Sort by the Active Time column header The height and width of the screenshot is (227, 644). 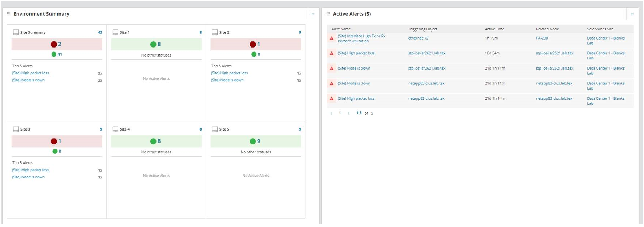(494, 29)
